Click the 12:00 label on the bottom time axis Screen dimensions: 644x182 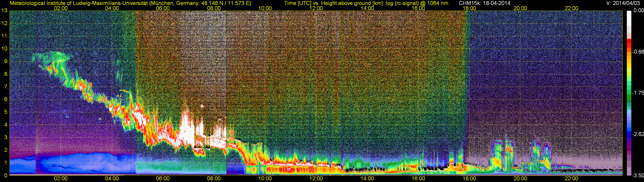(316, 179)
